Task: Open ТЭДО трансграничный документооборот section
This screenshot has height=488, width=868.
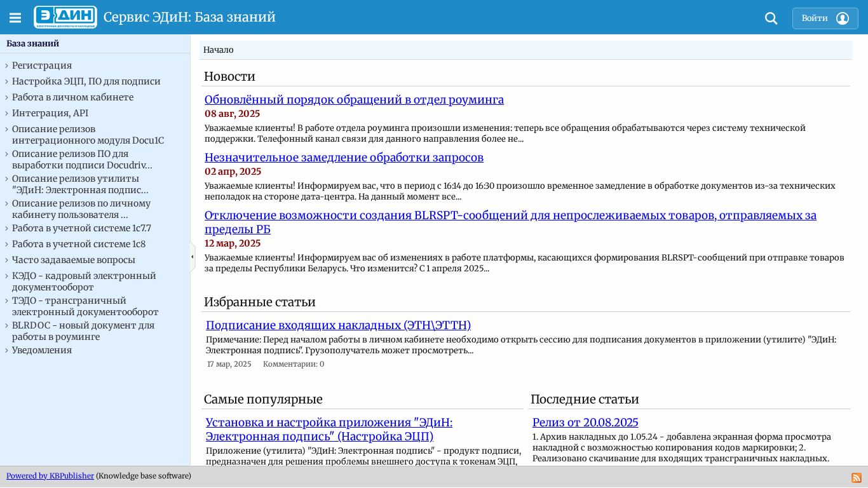Action: (x=85, y=306)
